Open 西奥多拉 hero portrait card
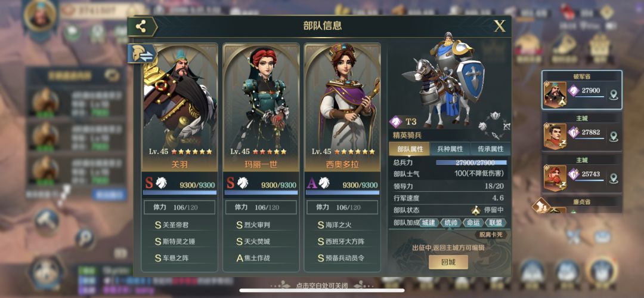The width and height of the screenshot is (644, 298). 342,107
